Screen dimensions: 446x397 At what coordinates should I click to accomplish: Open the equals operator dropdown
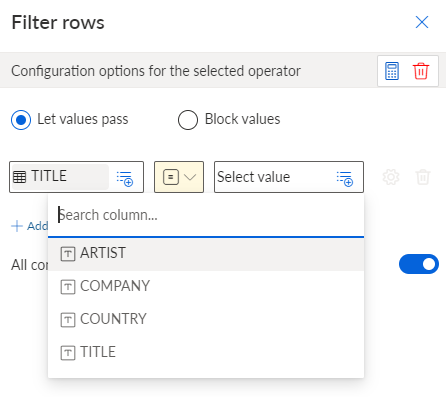pyautogui.click(x=179, y=177)
